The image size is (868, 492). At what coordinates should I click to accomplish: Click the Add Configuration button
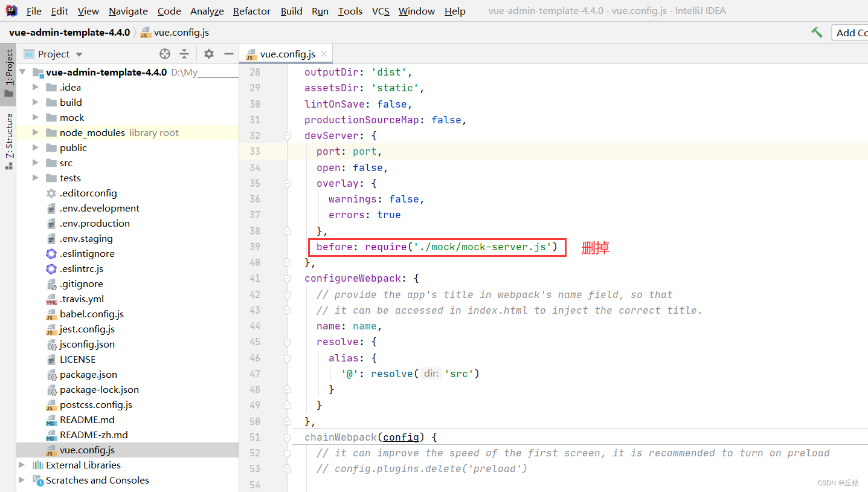[x=851, y=33]
